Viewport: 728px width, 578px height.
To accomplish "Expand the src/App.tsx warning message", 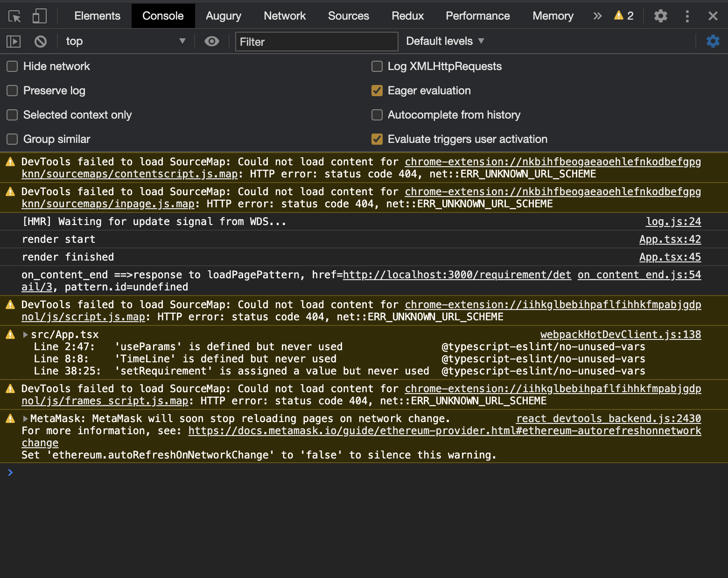I will click(26, 335).
